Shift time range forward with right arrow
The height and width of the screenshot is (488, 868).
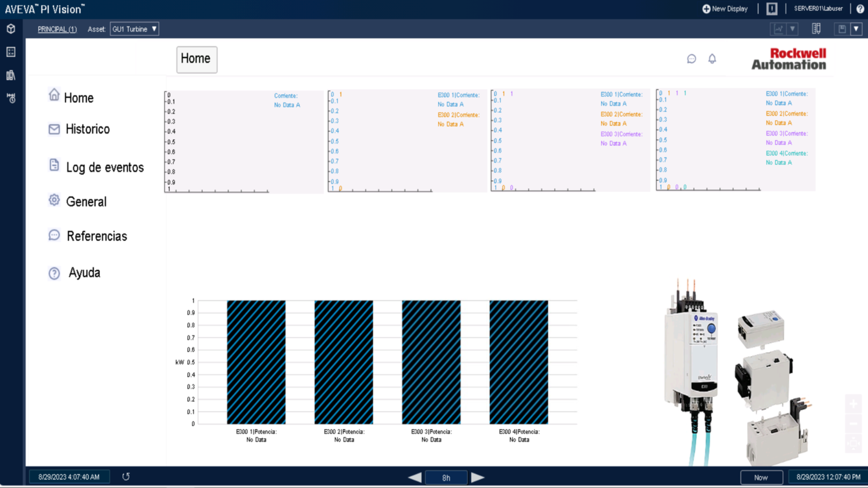pos(477,478)
